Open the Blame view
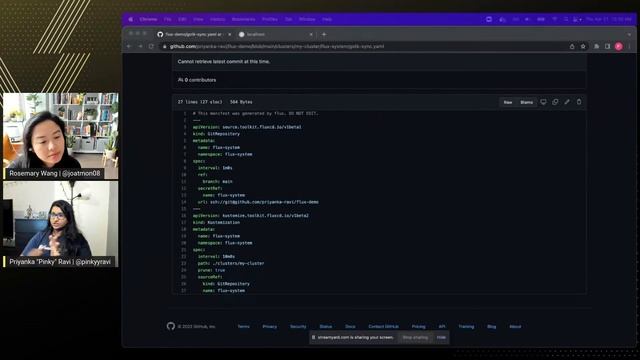Image resolution: width=640 pixels, height=360 pixels. click(x=527, y=102)
